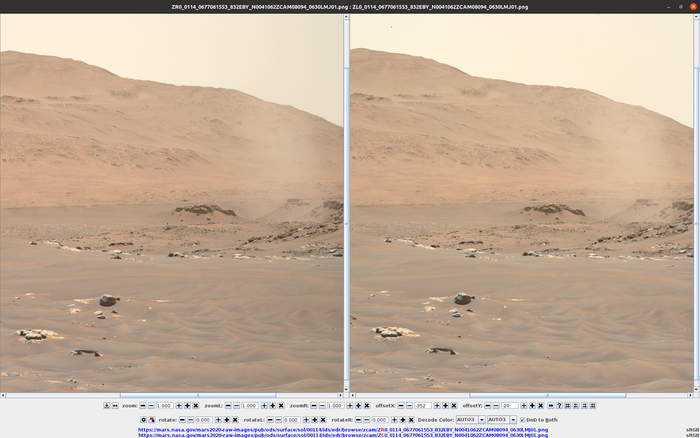The image size is (700, 438).
Task: Open the settings gear icon beside rotate
Action: tap(144, 419)
